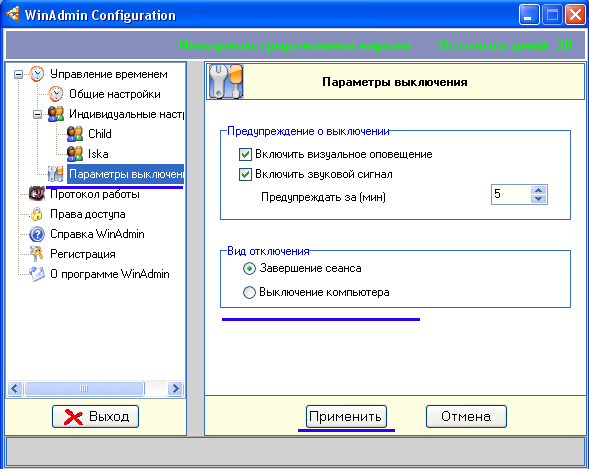
Task: Choose Завершение сеанса radio option
Action: (x=249, y=268)
